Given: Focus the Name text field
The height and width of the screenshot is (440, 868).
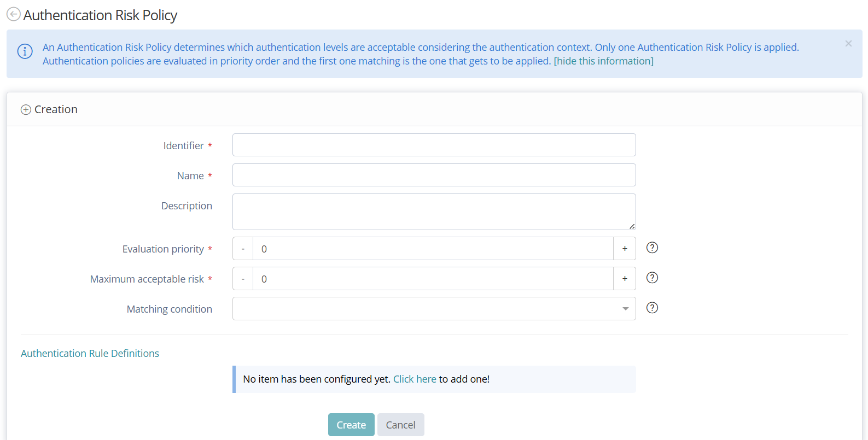Looking at the screenshot, I should [434, 175].
